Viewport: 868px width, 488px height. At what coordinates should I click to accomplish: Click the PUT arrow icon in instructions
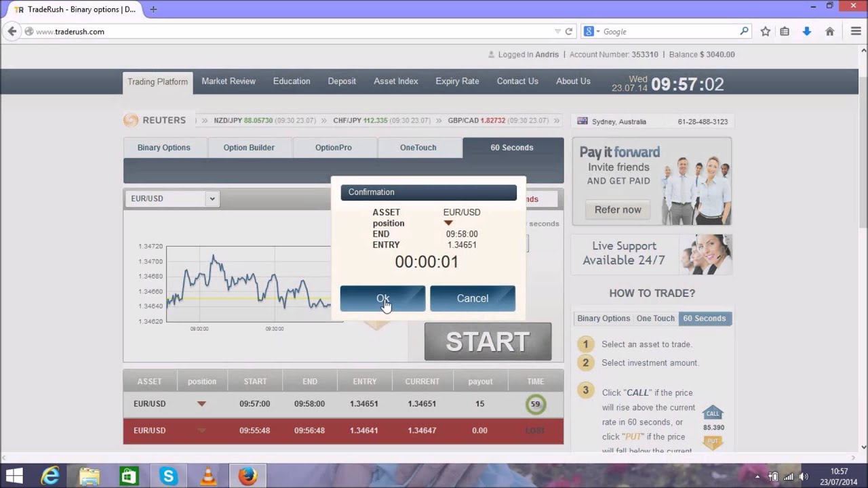(x=712, y=442)
